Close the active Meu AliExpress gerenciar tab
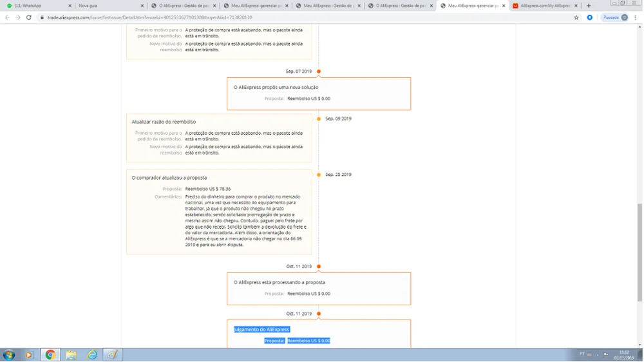Screen dimensions: 644x362 point(504,6)
